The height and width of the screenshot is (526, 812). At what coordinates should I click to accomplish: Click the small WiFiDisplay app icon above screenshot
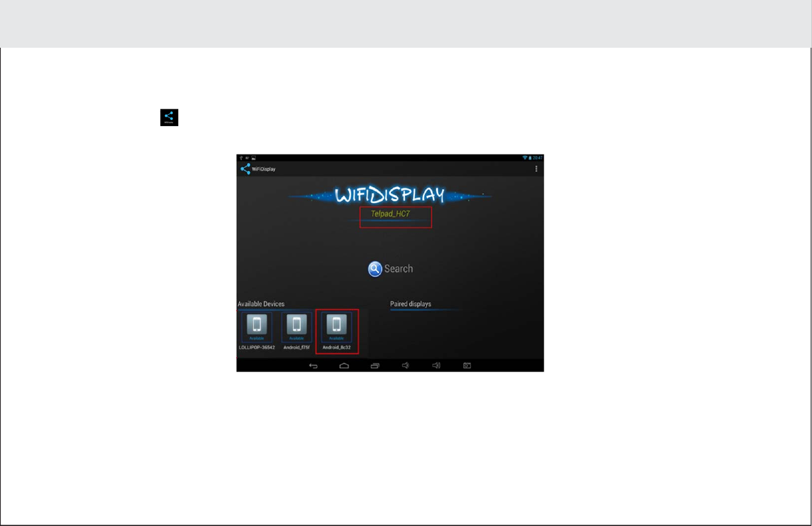169,118
